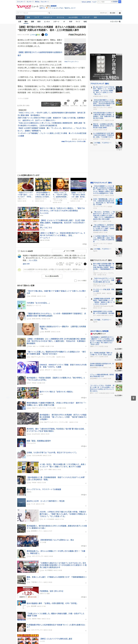This screenshot has width=138, height=644.
Task: Open the みんなの意見 navigation tab
Action: pyautogui.click(x=73, y=17)
